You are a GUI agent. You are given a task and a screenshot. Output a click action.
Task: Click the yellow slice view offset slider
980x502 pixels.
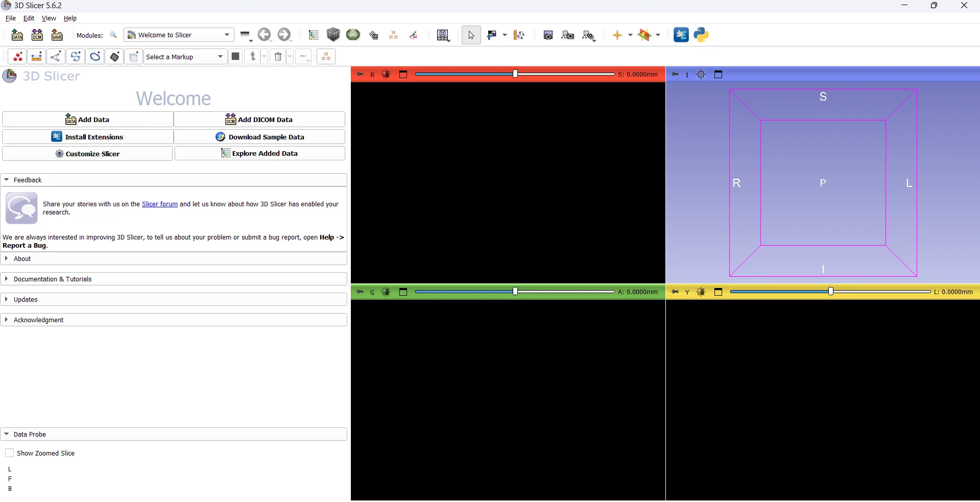point(830,292)
